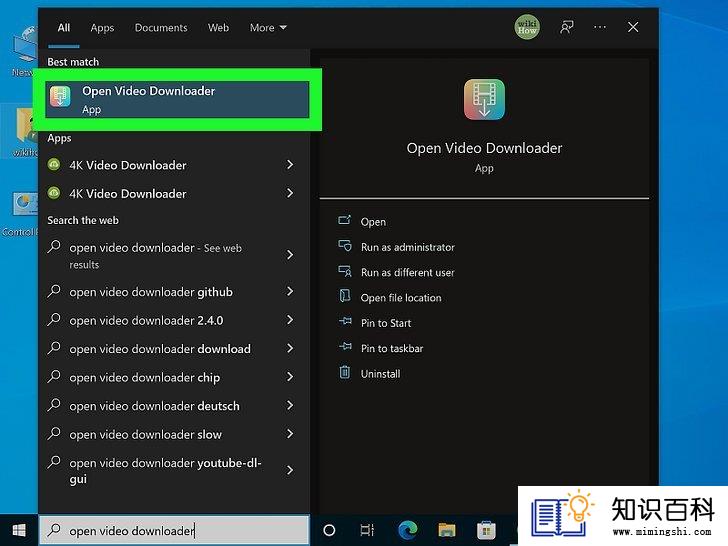Expand the 'See web results' chevron
Image resolution: width=728 pixels, height=546 pixels.
click(290, 255)
